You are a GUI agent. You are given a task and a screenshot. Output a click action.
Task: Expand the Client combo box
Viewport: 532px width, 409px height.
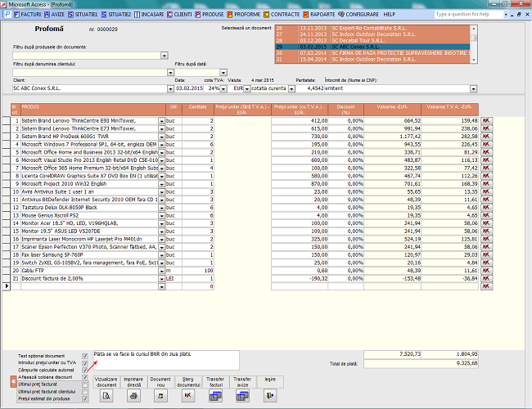[x=170, y=89]
